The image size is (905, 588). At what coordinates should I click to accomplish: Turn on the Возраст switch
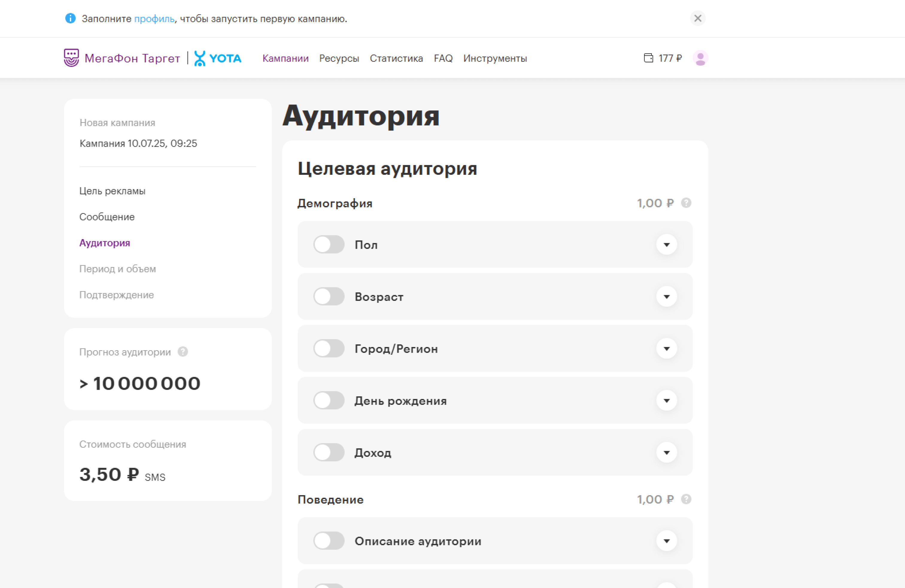coord(329,297)
